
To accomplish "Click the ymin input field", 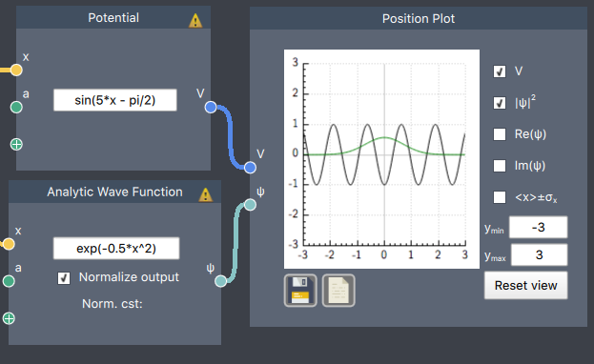I will click(539, 228).
